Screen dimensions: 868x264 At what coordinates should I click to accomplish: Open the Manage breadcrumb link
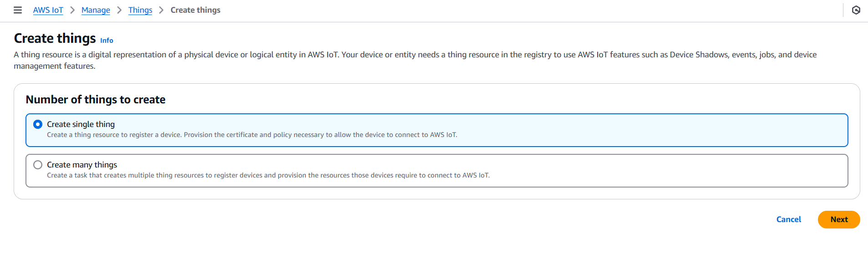pos(96,10)
